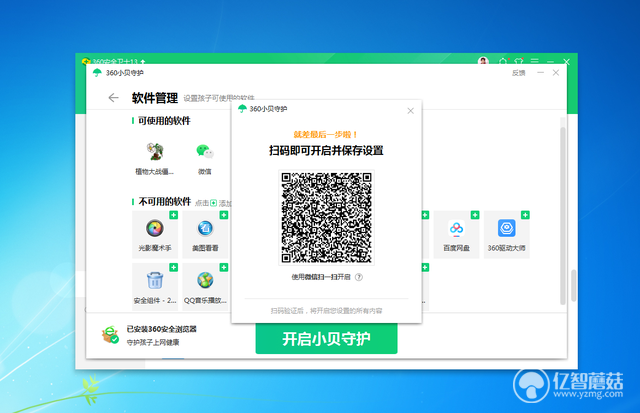Click the software list vertical scrollbar
The height and width of the screenshot is (413, 640).
(563, 215)
